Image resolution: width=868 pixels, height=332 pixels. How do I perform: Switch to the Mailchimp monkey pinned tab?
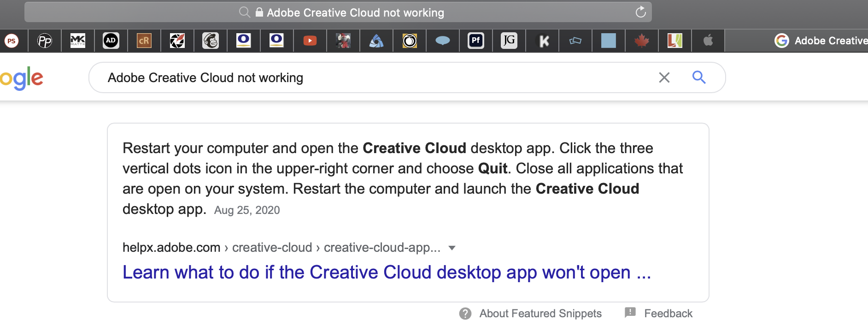(211, 41)
